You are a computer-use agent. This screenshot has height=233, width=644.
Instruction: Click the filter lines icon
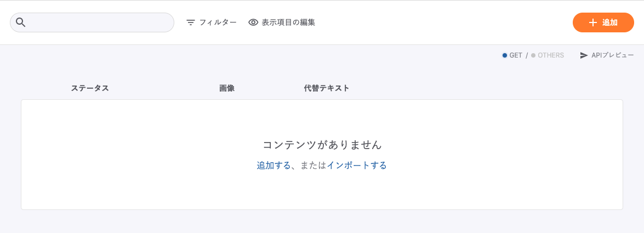coord(191,22)
